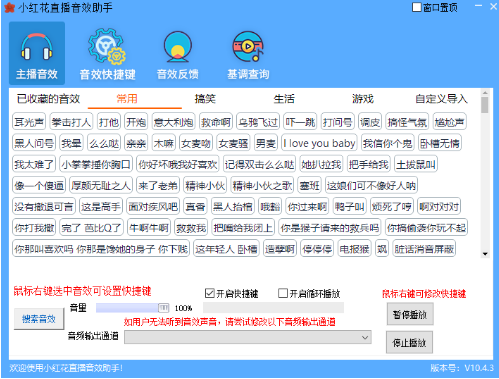The height and width of the screenshot is (379, 499).
Task: Play the 电报猴 sound effect
Action: (354, 249)
